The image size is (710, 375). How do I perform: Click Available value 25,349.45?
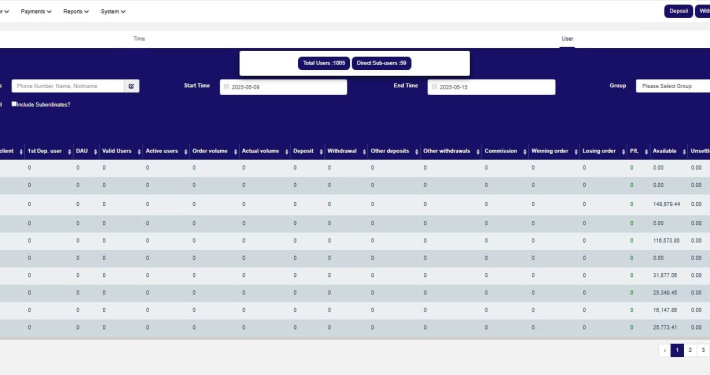tap(665, 293)
